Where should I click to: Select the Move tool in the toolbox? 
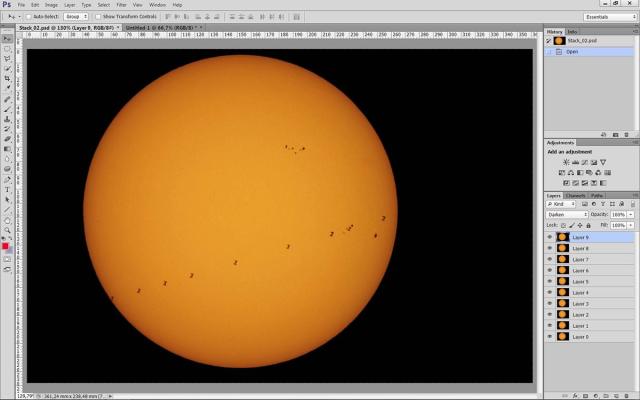(7, 38)
